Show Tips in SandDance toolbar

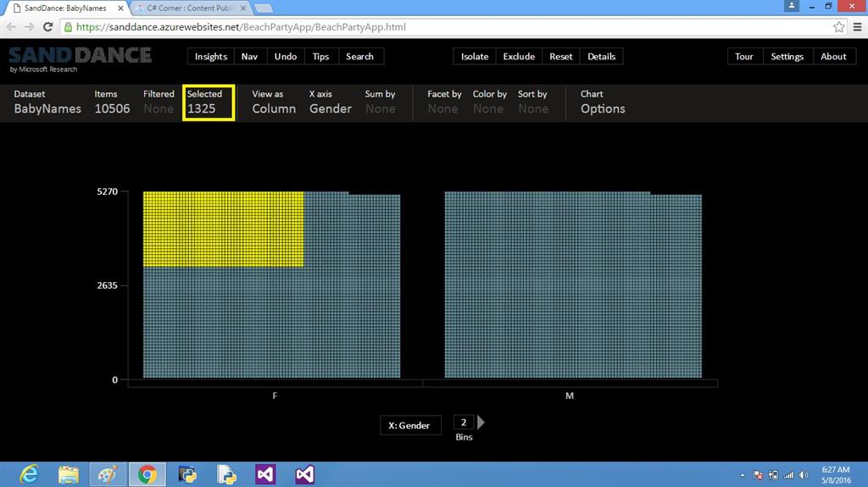(x=320, y=57)
